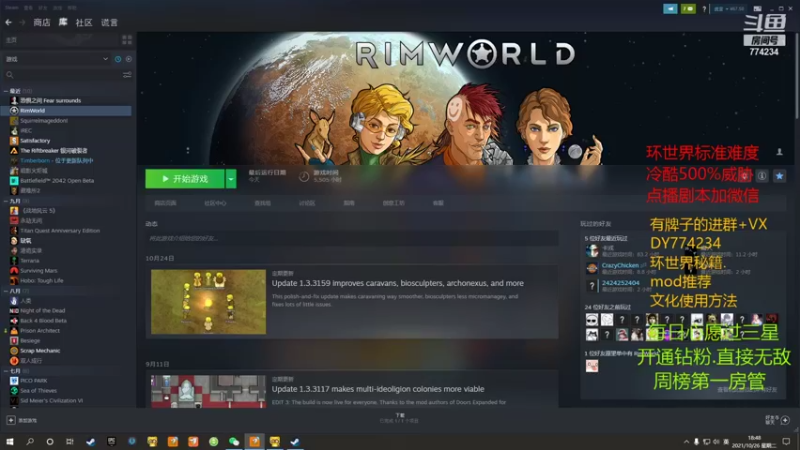Toggle the favorite star for RimWorld
The height and width of the screenshot is (450, 800).
779,176
